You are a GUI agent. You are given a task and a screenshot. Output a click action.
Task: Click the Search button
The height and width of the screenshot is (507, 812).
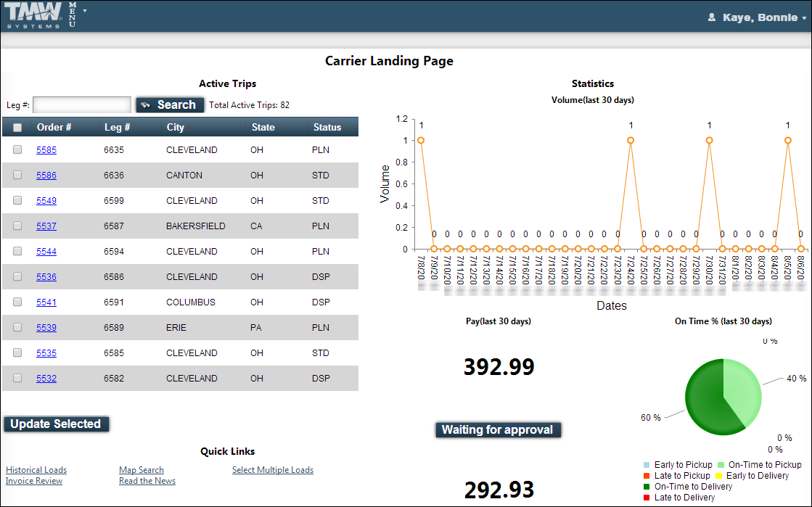[x=170, y=104]
